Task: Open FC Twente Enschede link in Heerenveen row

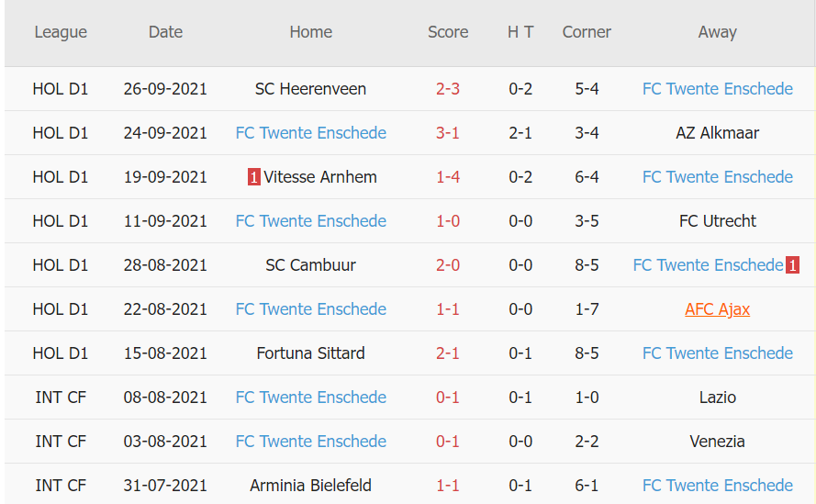Action: 717,89
